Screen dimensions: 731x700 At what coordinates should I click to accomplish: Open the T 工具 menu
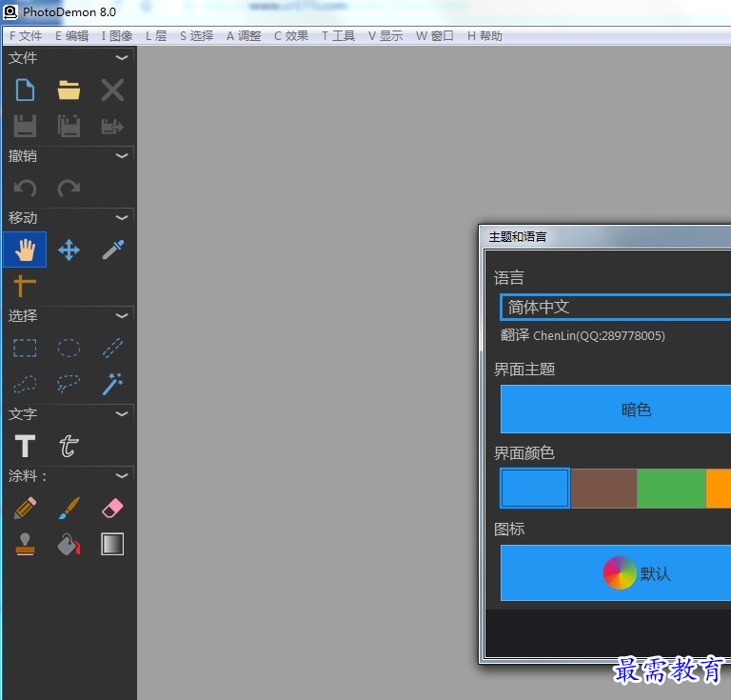point(339,36)
